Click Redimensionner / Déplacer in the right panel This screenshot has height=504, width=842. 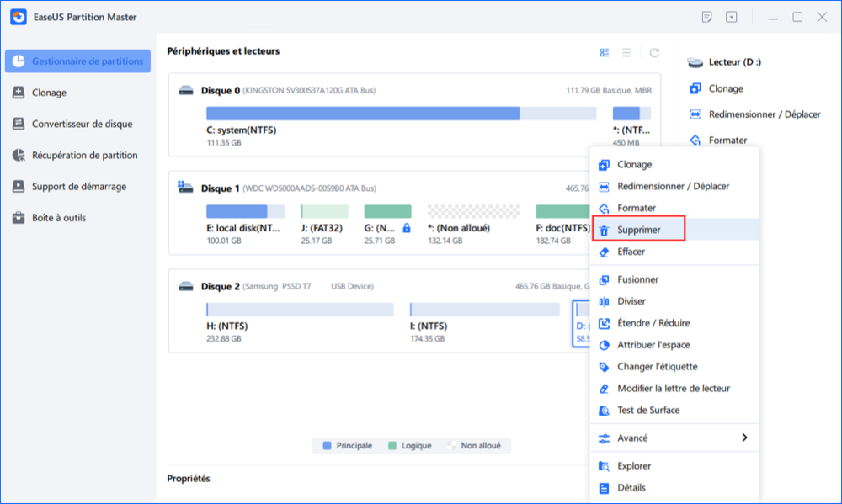[x=764, y=114]
